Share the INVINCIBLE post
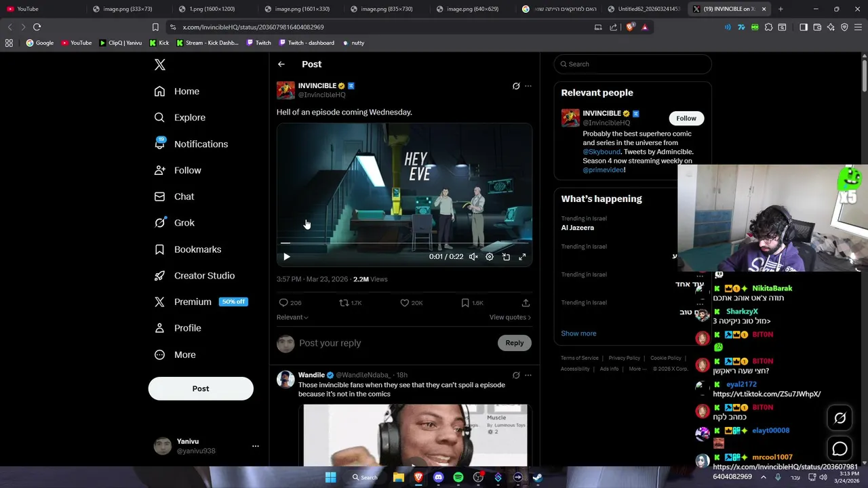This screenshot has height=488, width=868. 526,303
